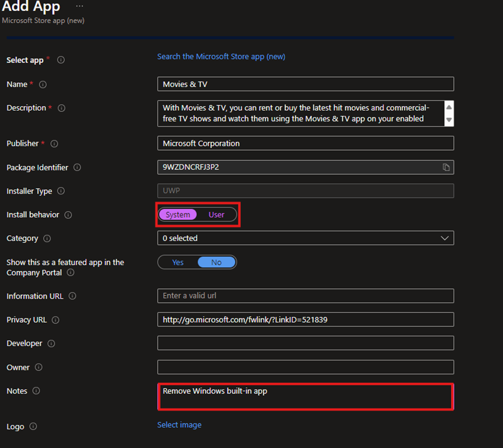Show info tooltip for Logo
503x448 pixels.
click(x=33, y=427)
